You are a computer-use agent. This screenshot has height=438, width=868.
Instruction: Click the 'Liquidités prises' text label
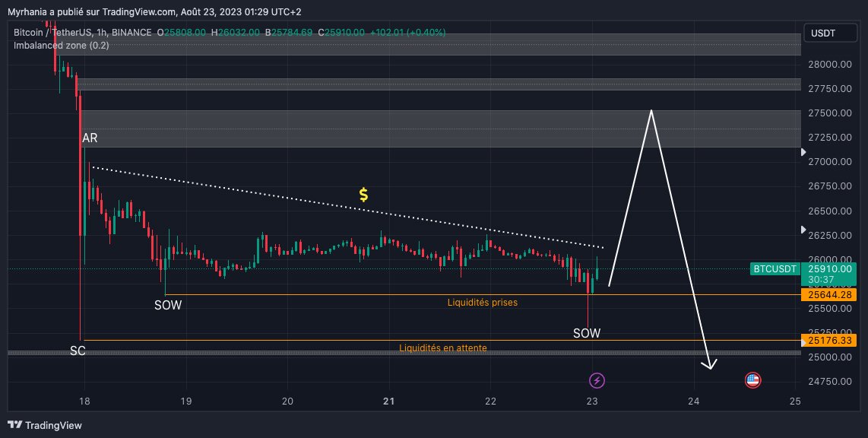click(482, 303)
